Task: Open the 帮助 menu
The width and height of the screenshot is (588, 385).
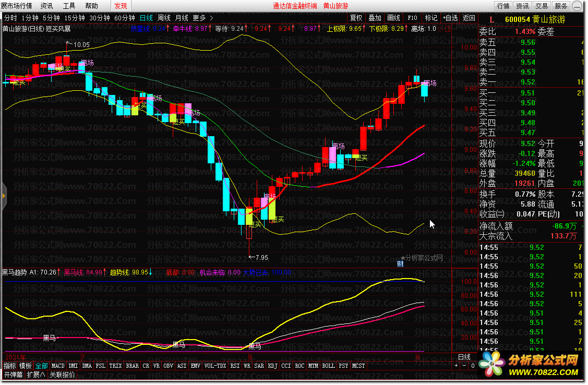Action: coord(91,6)
